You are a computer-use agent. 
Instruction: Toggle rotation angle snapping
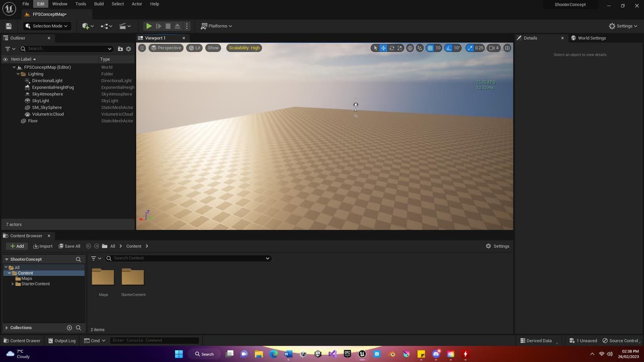tap(448, 48)
